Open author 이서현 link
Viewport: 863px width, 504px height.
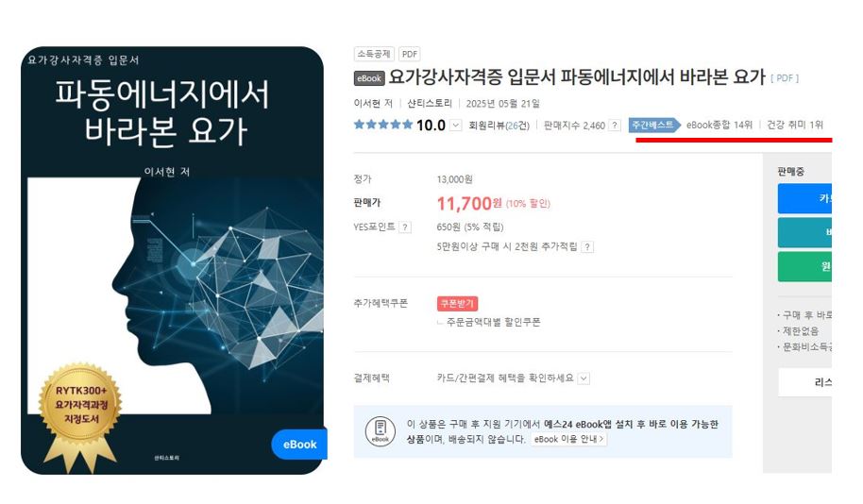374,103
